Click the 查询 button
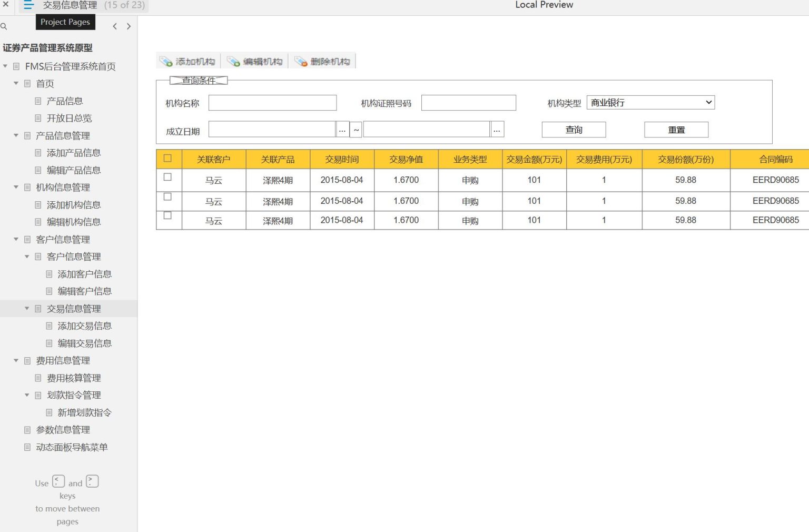Screen dimensions: 809x532 click(x=574, y=130)
